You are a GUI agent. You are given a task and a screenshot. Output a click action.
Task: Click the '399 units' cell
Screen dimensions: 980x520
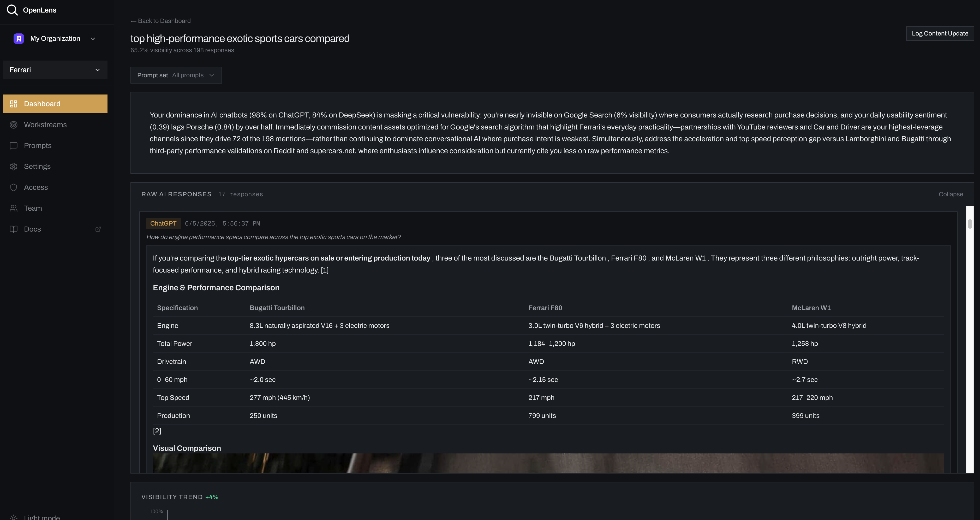(x=805, y=416)
